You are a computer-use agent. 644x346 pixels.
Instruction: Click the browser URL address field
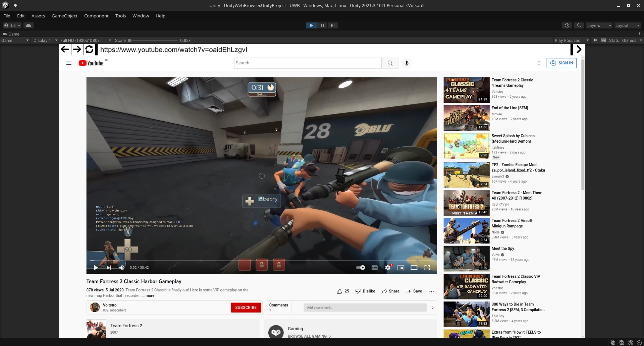click(x=334, y=50)
